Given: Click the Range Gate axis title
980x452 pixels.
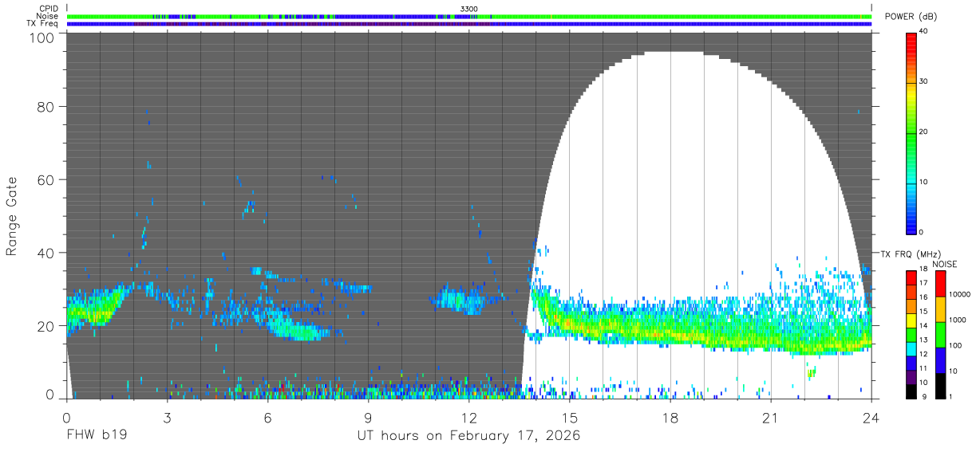Looking at the screenshot, I should click(x=12, y=217).
